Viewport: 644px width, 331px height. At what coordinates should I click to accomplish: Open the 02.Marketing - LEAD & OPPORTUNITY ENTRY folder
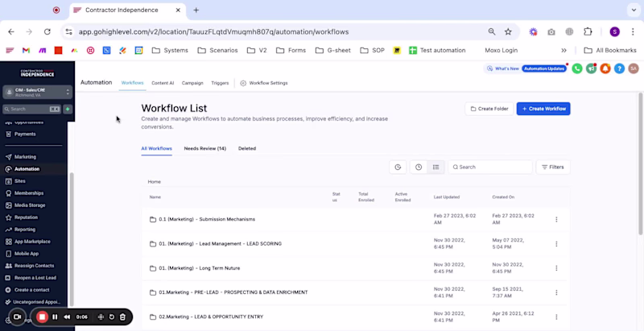pyautogui.click(x=211, y=317)
